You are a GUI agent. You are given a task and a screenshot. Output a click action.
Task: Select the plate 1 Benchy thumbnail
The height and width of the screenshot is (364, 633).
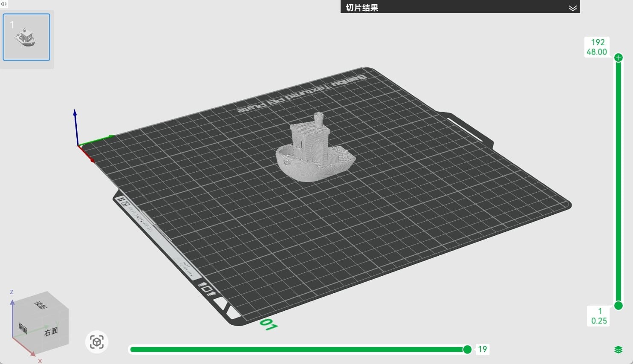point(26,37)
